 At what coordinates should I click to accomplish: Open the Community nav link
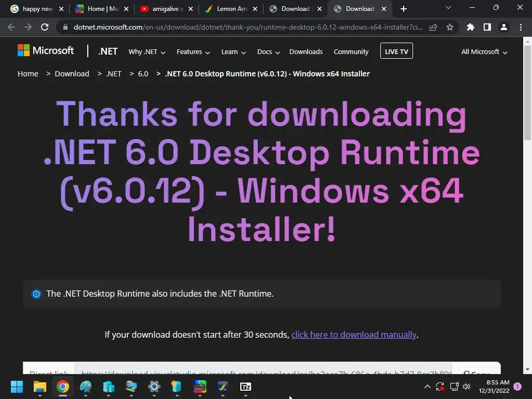351,52
